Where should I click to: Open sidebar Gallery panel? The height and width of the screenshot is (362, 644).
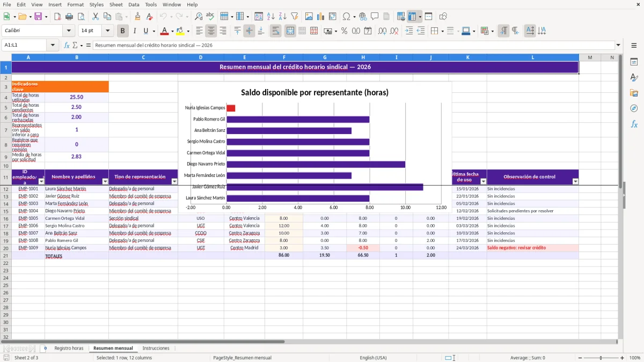point(634,93)
